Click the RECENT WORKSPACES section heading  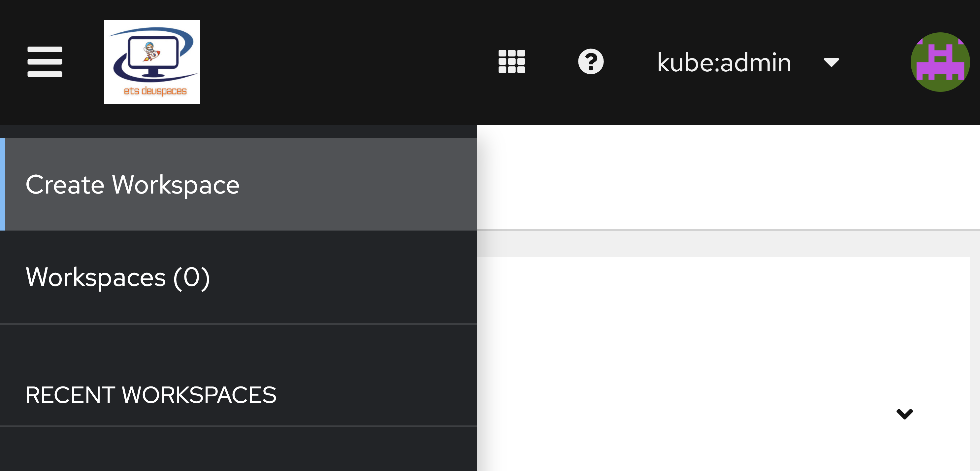pyautogui.click(x=151, y=395)
